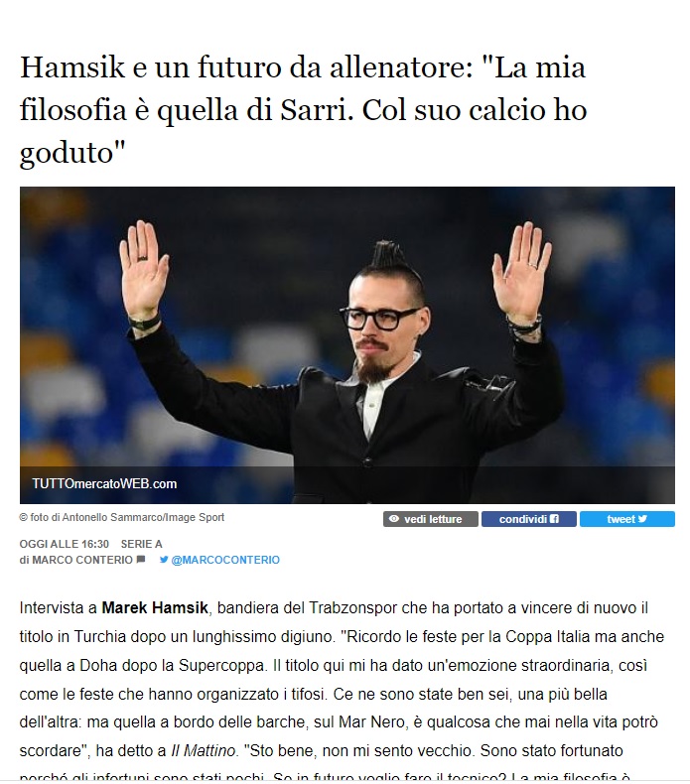Open the @MARCOCONTERIO Twitter handle link
The height and width of the screenshot is (784, 690).
coord(225,560)
